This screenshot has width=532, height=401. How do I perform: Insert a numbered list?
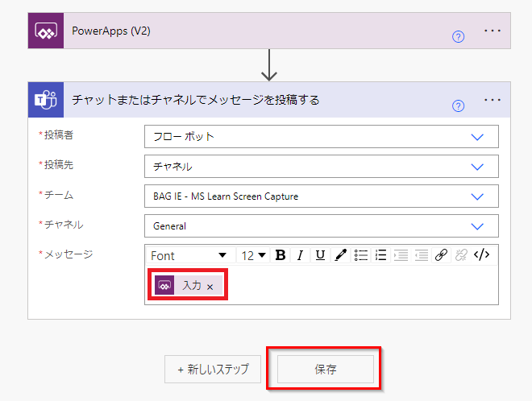[380, 255]
